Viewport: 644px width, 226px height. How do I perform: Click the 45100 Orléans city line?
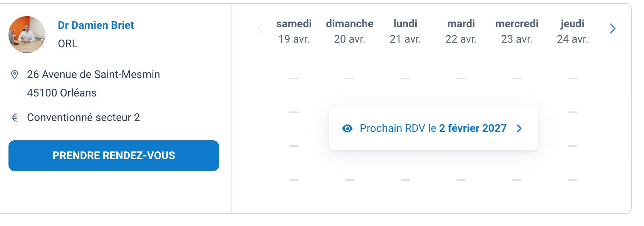(x=62, y=93)
